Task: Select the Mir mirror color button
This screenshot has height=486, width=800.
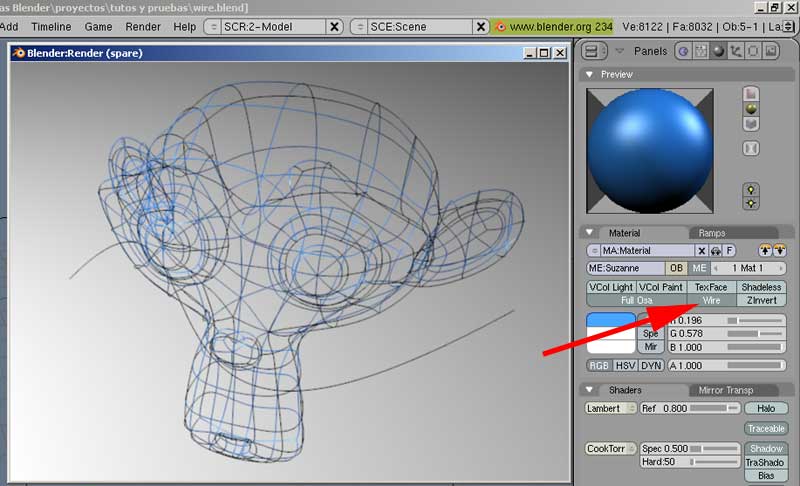Action: click(651, 347)
